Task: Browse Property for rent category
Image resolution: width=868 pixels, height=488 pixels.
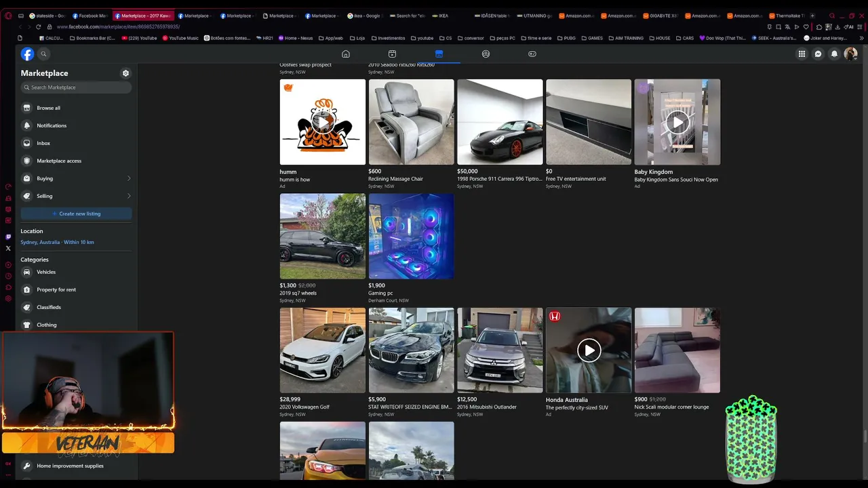Action: [x=76, y=289]
